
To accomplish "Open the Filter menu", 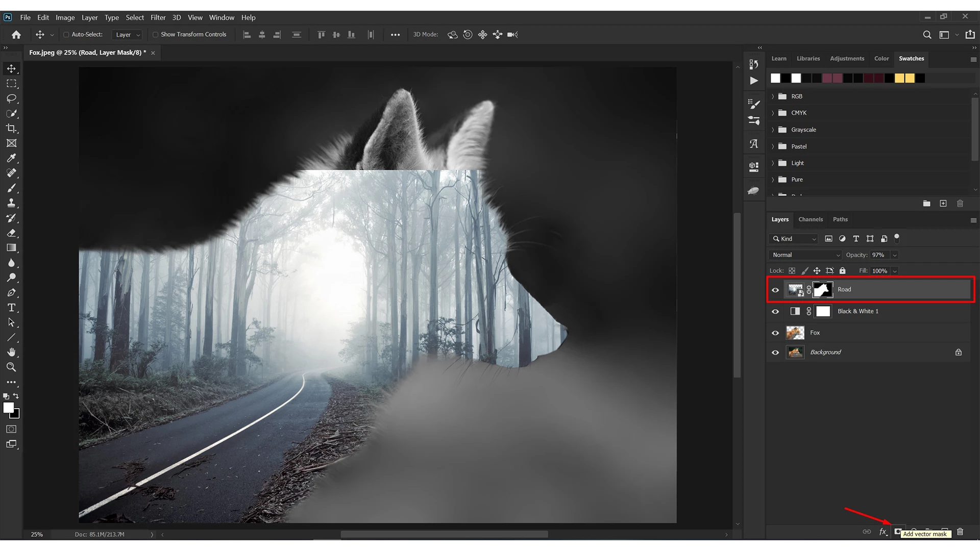I will pos(158,17).
